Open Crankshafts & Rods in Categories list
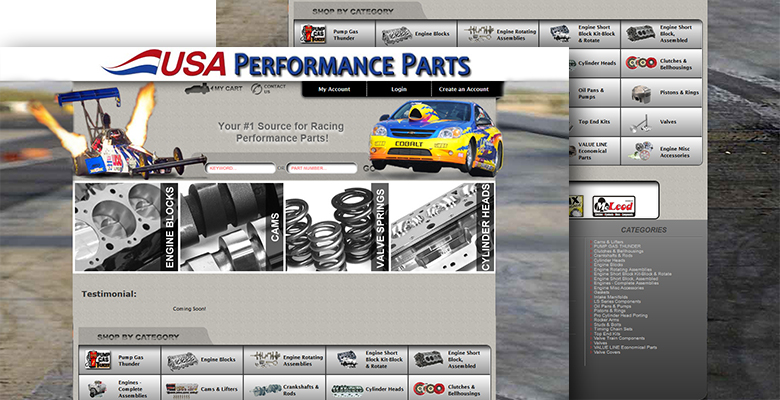 pyautogui.click(x=613, y=256)
